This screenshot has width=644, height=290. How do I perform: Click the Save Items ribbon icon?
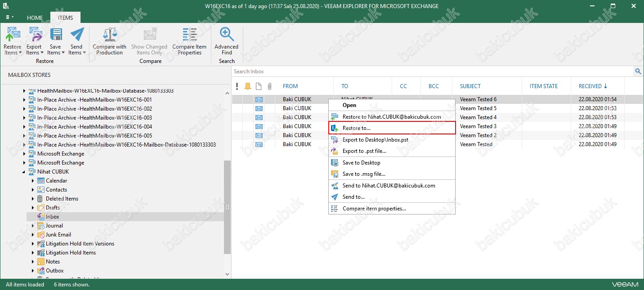click(x=55, y=35)
